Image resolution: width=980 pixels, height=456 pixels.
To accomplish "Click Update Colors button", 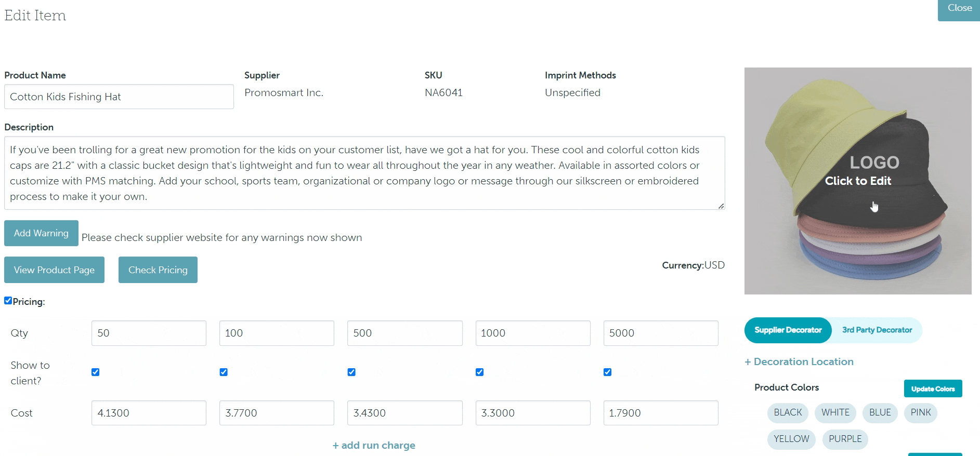I will [x=933, y=389].
